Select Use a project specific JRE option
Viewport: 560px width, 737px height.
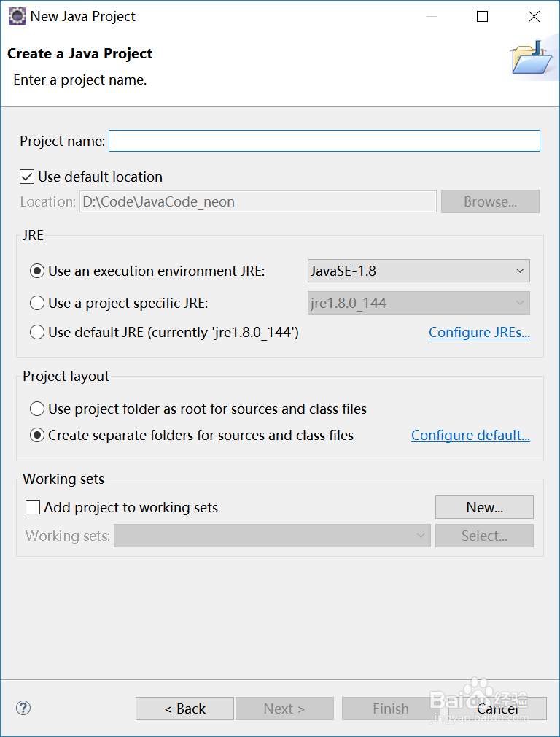tap(37, 303)
